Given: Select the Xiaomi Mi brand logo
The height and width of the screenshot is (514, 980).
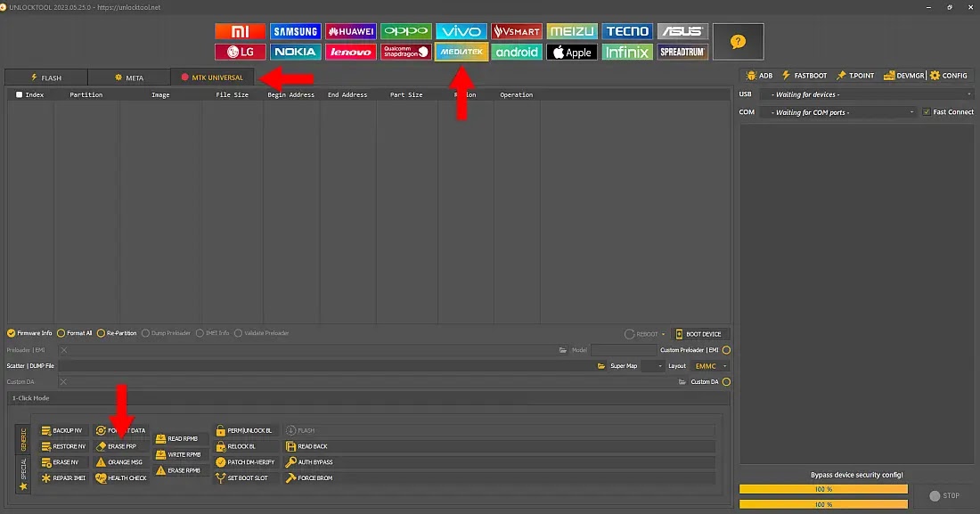Looking at the screenshot, I should coord(240,31).
